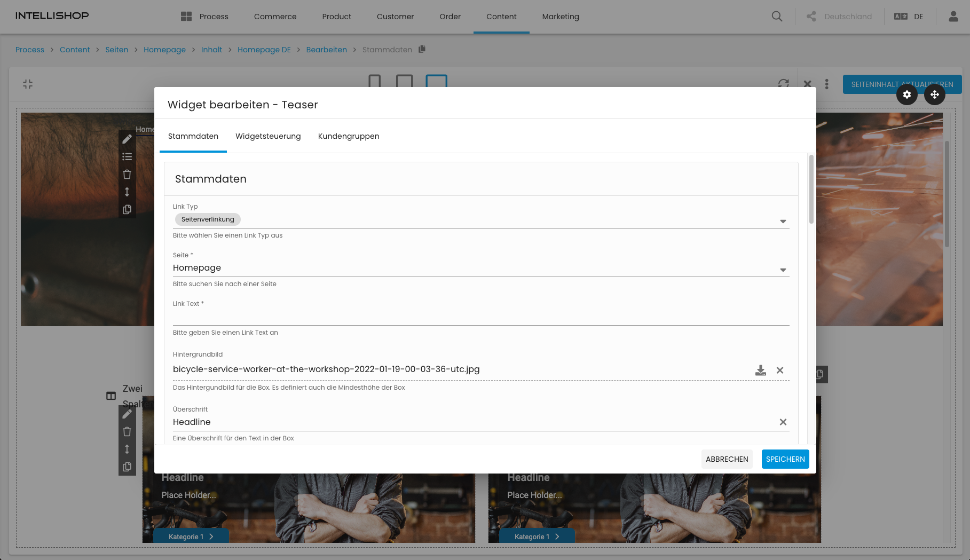Click the pencil edit icon on hero widget
The width and height of the screenshot is (970, 560).
click(127, 139)
